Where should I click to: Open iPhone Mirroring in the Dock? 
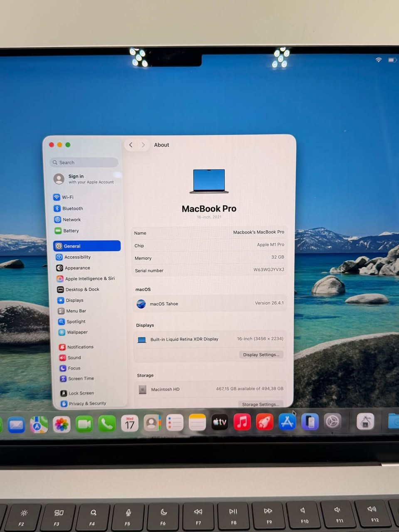click(x=310, y=422)
